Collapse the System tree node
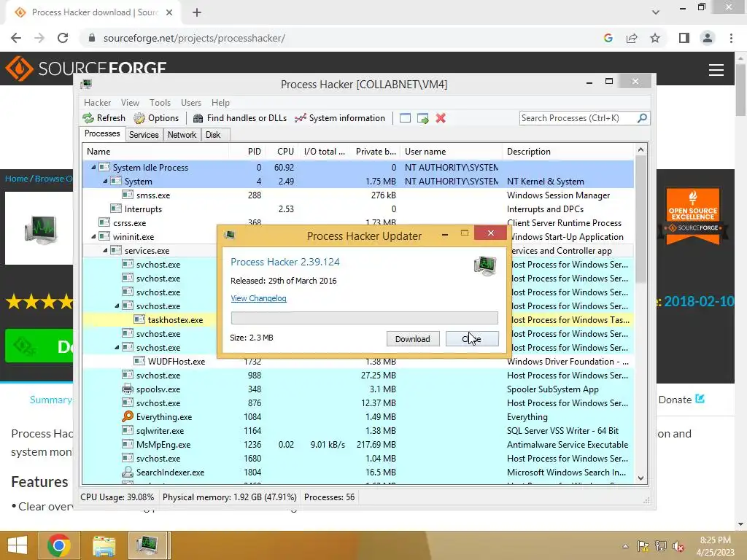Image resolution: width=747 pixels, height=560 pixels. (x=105, y=181)
